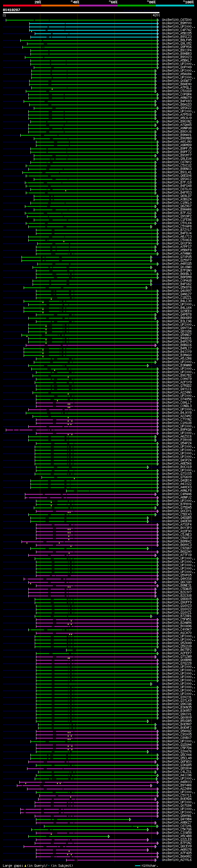Screen dimensions: 197x868
Task: Select the UniRef100_A7PQL2 label
Action: 177,88
